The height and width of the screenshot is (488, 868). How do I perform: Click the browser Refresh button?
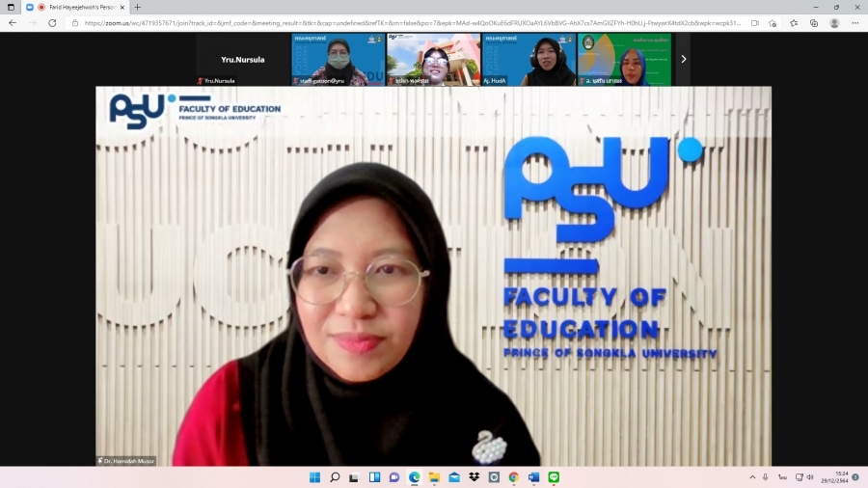click(52, 23)
